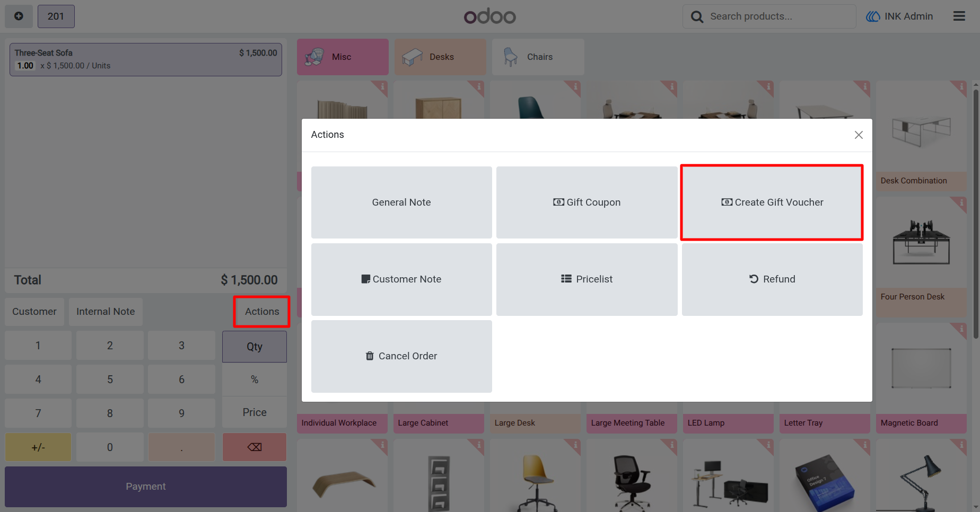
Task: Close the Actions dialog
Action: (859, 135)
